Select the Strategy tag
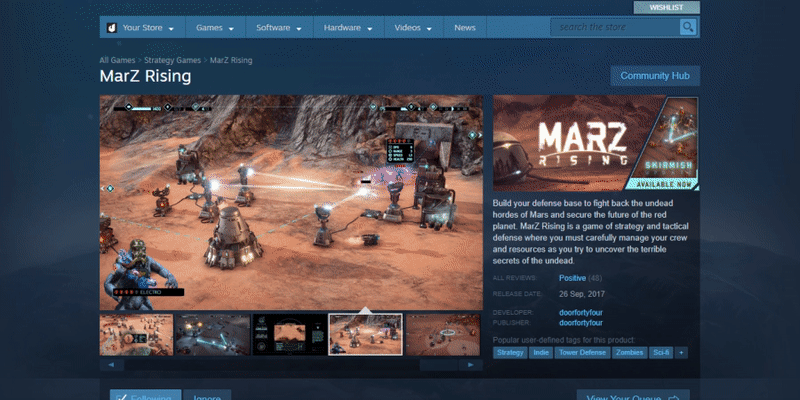 coord(510,353)
